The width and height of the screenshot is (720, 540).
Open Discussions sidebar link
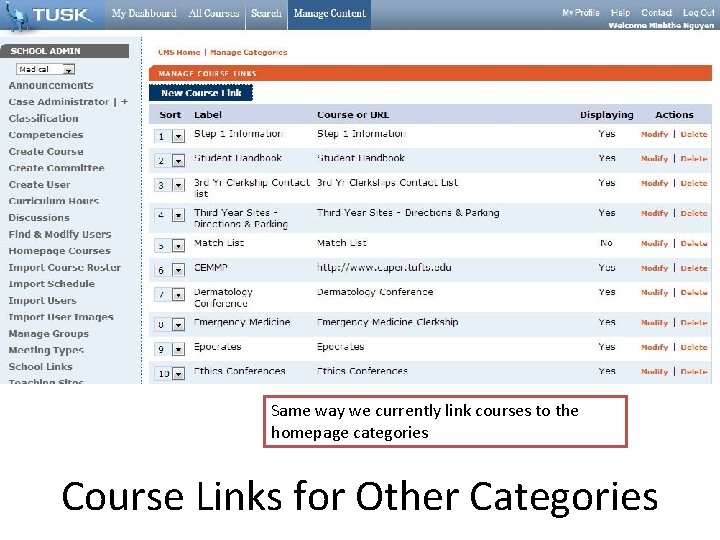click(39, 218)
